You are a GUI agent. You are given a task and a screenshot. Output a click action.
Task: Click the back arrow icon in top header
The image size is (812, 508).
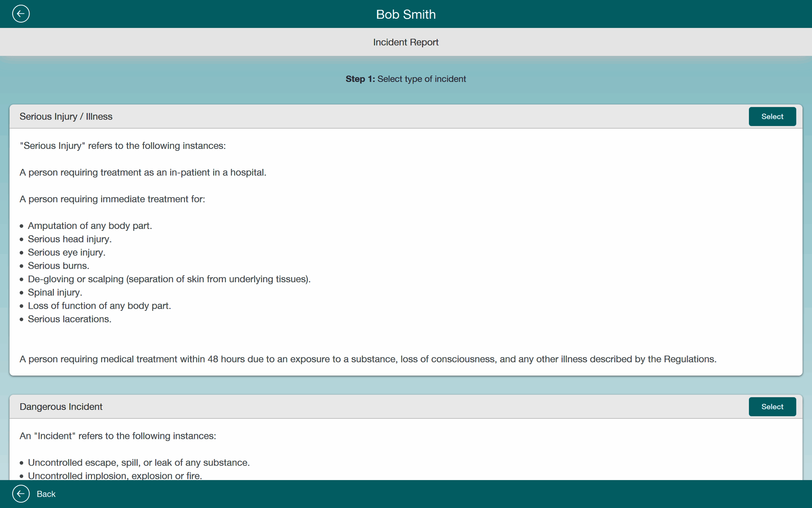(x=21, y=14)
